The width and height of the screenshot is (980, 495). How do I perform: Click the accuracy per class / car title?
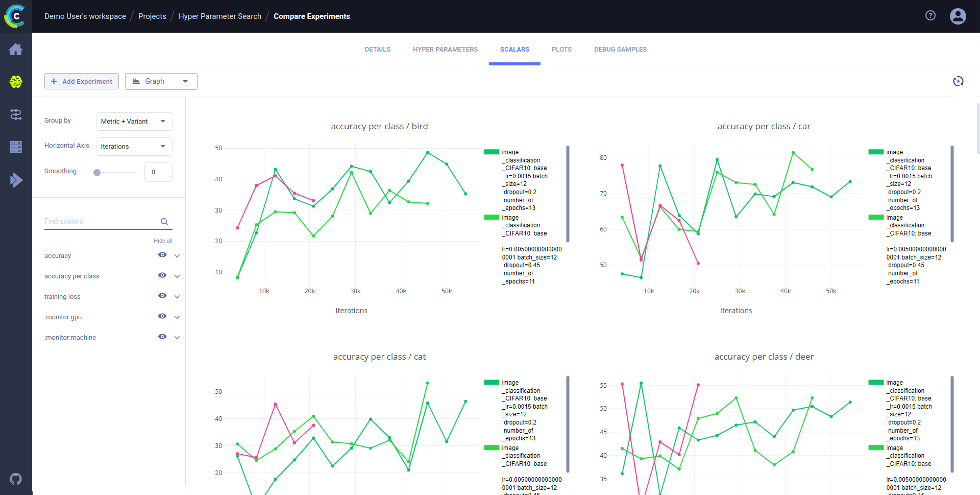pos(764,126)
